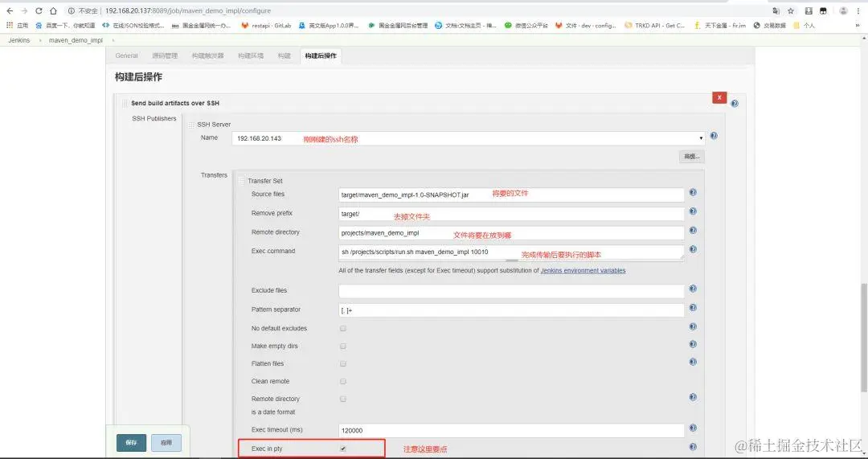Show help for Make empty dirs

[x=693, y=344]
